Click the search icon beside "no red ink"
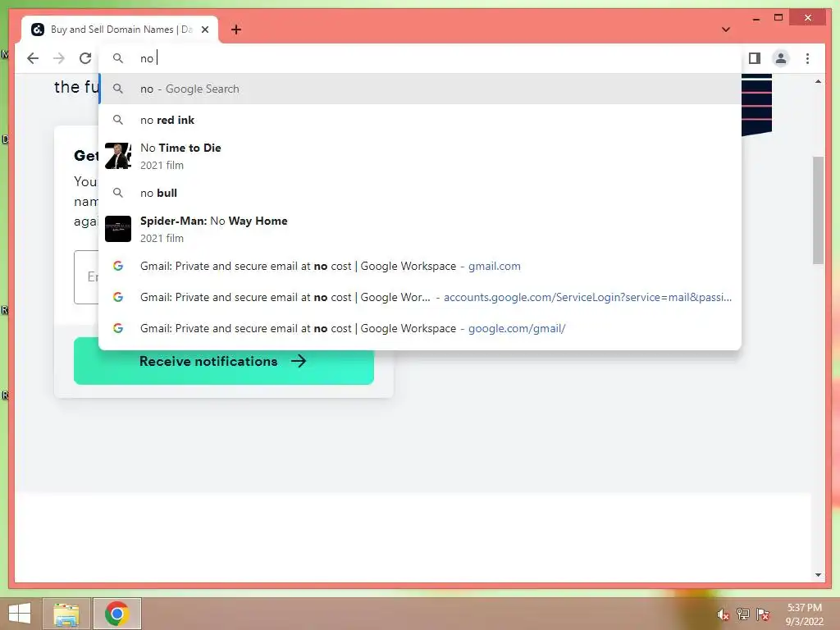Image resolution: width=840 pixels, height=630 pixels. [118, 120]
